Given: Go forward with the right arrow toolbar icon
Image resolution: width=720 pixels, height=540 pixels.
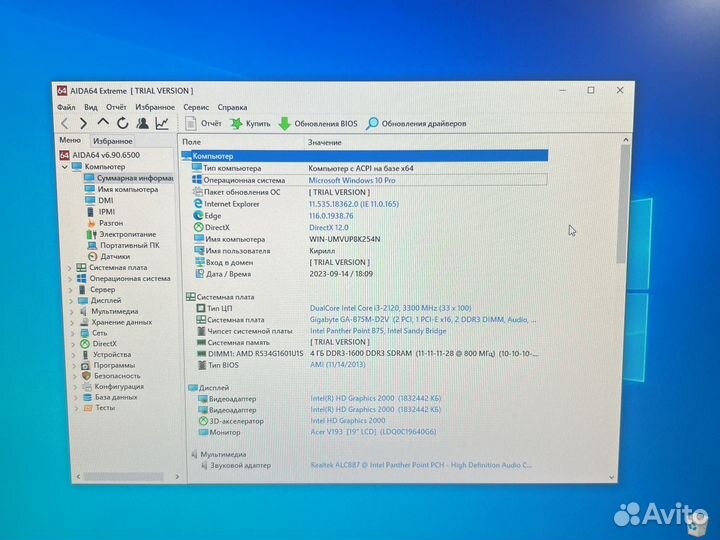Looking at the screenshot, I should (x=83, y=123).
